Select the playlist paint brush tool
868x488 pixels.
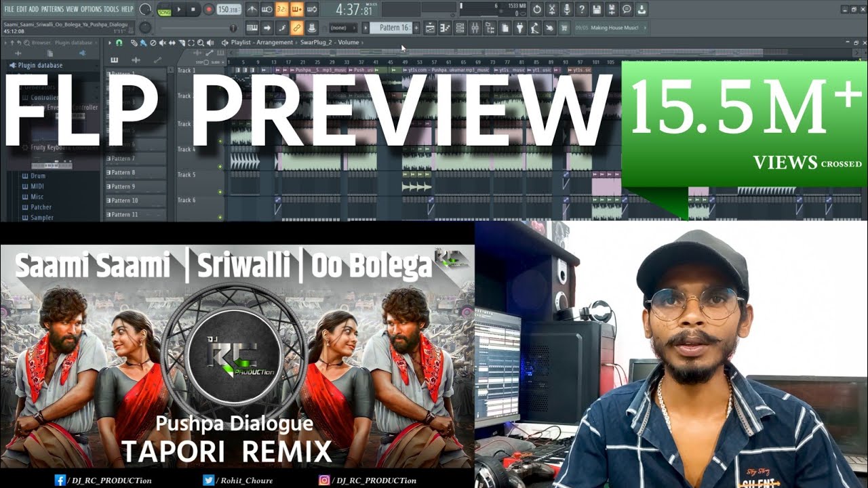point(143,43)
